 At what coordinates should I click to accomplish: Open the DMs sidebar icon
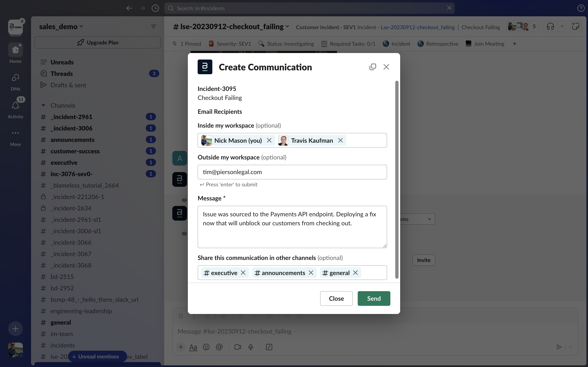tap(15, 78)
